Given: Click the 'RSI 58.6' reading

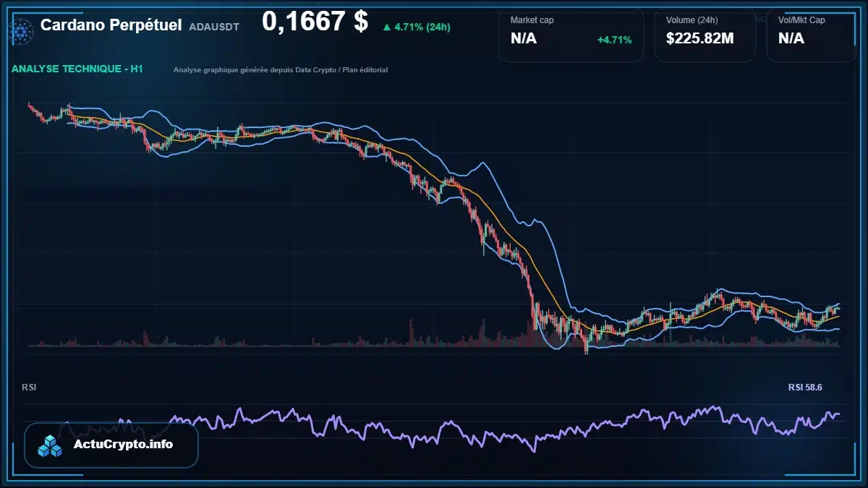Looking at the screenshot, I should (x=805, y=388).
